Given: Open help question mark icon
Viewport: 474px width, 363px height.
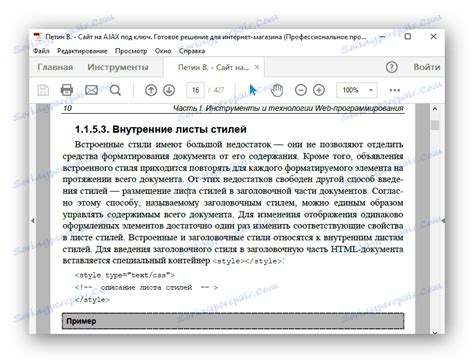Looking at the screenshot, I should click(392, 67).
